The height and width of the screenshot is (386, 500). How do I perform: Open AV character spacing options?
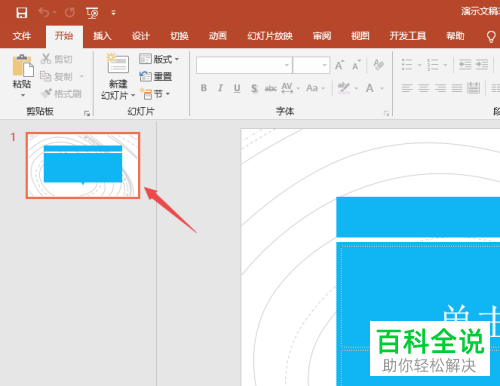pyautogui.click(x=290, y=88)
